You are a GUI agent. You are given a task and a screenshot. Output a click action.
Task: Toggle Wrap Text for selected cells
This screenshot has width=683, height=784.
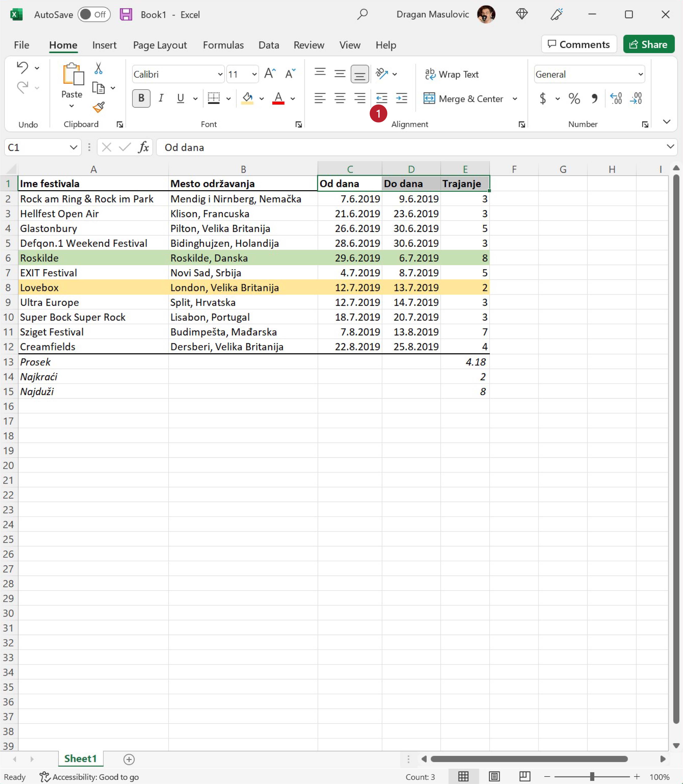coord(452,74)
